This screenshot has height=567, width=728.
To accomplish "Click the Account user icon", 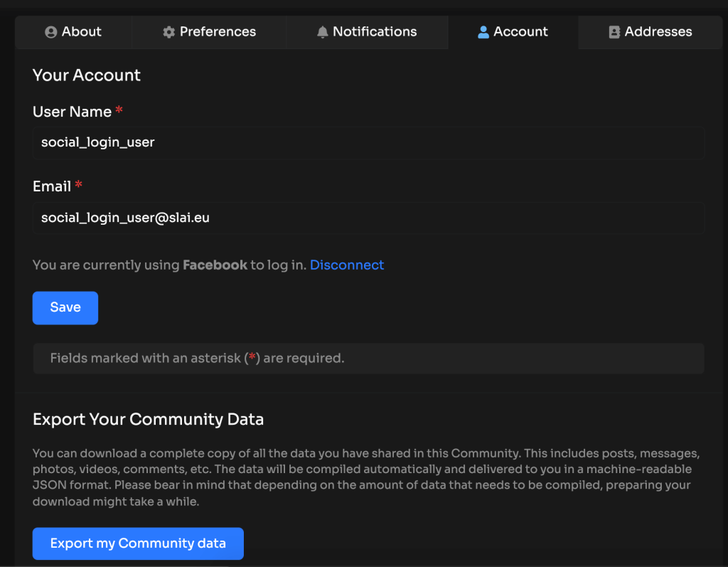I will 483,32.
